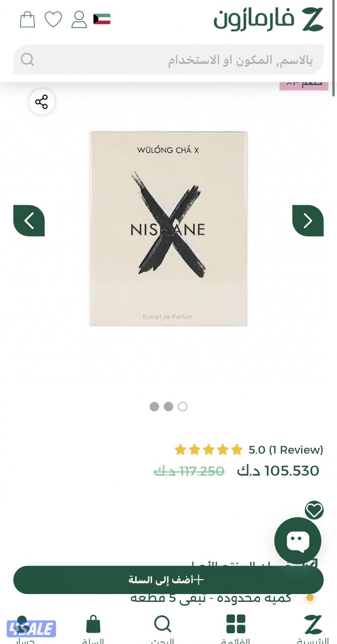Open the live chat bubble
The width and height of the screenshot is (337, 644).
(x=298, y=540)
